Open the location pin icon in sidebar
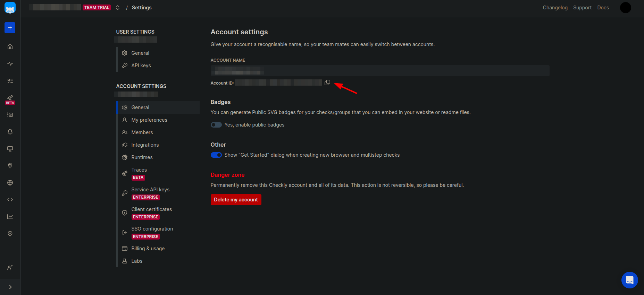This screenshot has width=644, height=295. tap(10, 234)
